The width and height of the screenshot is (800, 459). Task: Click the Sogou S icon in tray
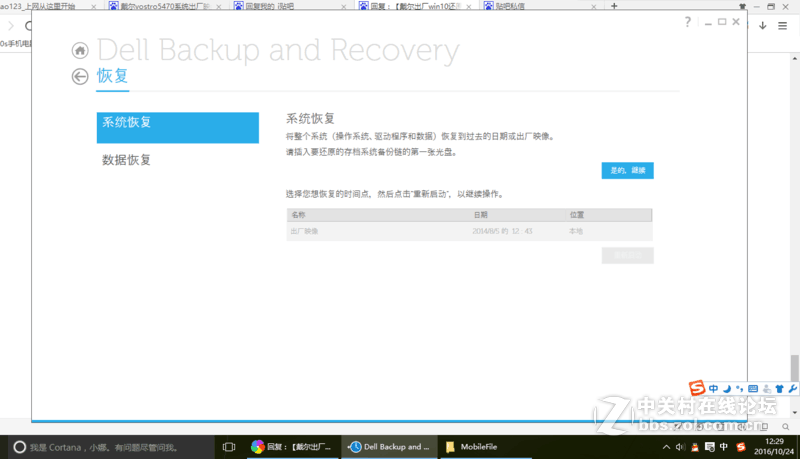pyautogui.click(x=741, y=447)
